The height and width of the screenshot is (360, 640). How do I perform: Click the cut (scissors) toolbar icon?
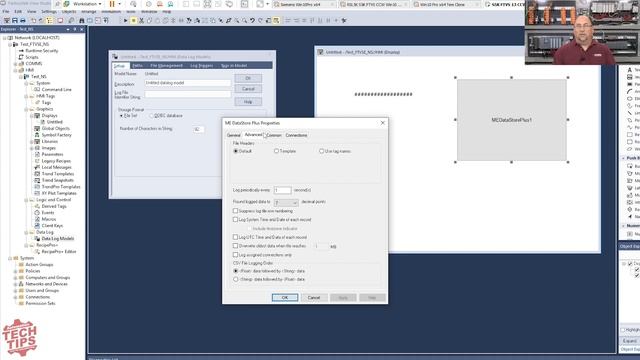tap(142, 20)
